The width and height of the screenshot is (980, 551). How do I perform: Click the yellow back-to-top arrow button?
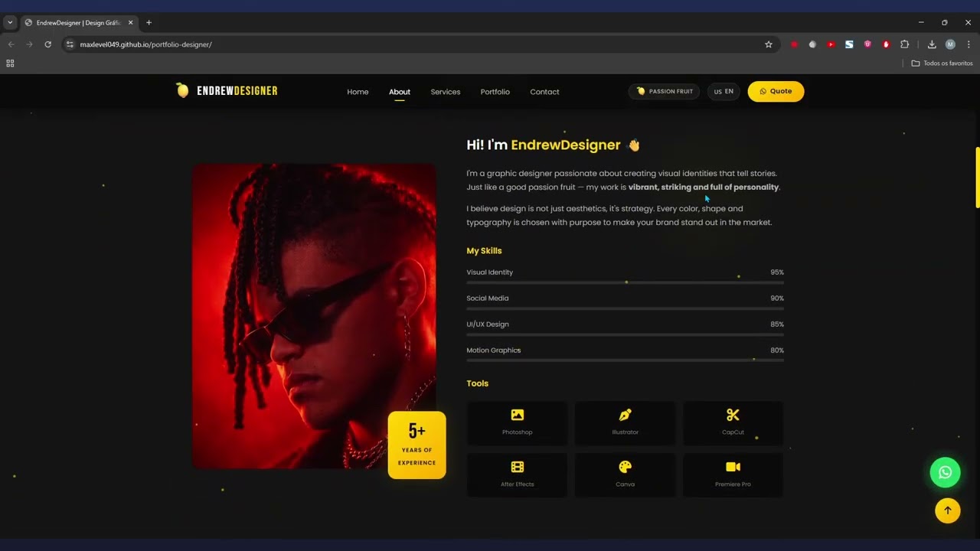[x=947, y=510]
